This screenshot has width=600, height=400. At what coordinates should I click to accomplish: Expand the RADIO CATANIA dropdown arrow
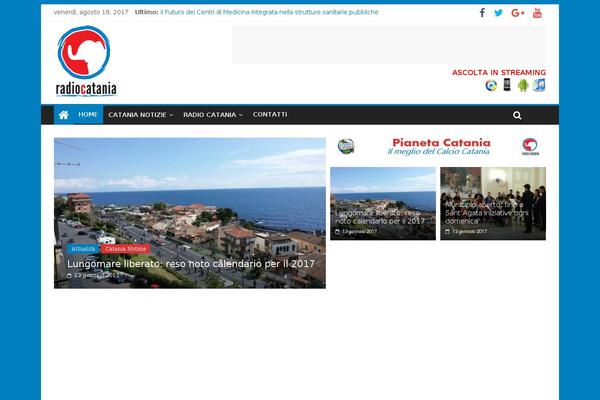[x=241, y=115]
